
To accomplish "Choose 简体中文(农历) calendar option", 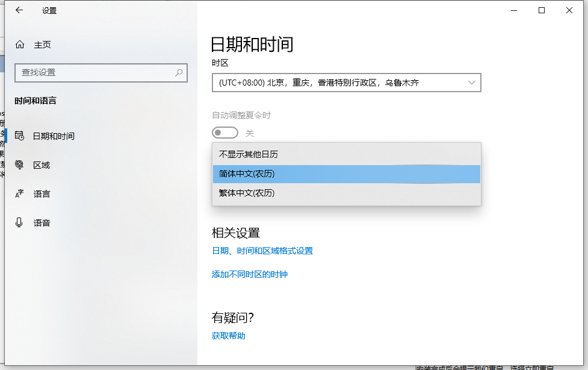I will coord(247,174).
